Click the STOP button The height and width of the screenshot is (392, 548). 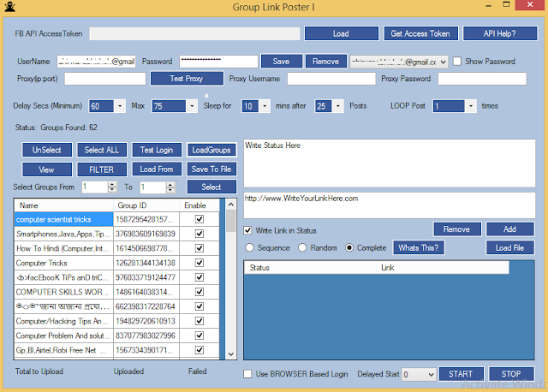tap(511, 374)
